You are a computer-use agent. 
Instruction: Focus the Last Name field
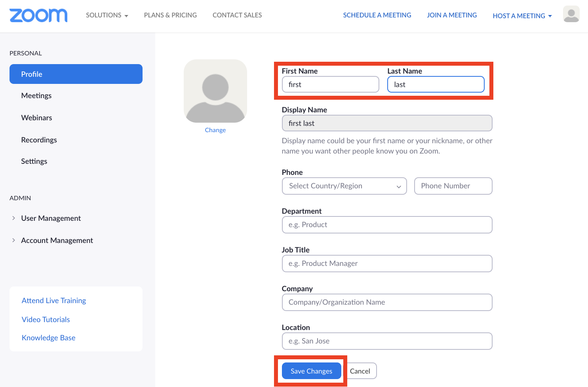click(x=436, y=84)
